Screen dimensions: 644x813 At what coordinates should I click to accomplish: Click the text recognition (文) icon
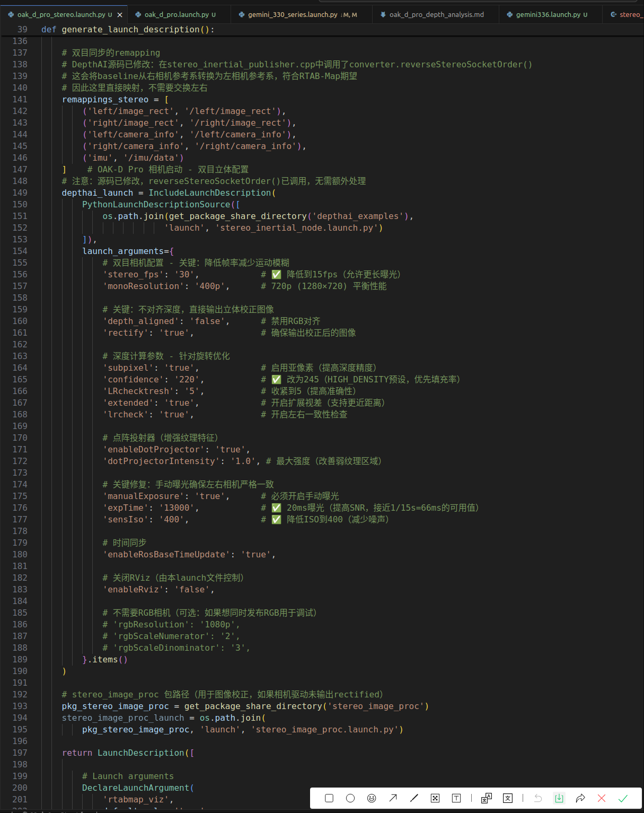pos(508,798)
